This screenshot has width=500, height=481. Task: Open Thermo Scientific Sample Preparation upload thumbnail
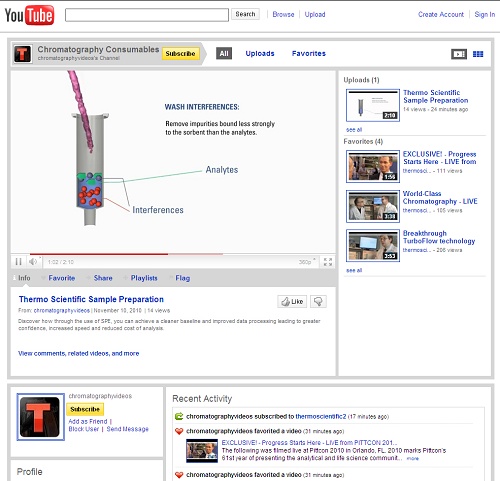[373, 105]
